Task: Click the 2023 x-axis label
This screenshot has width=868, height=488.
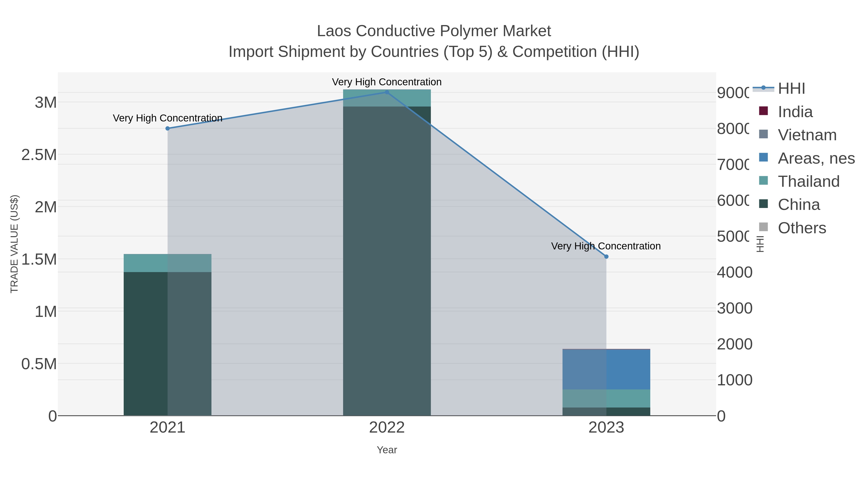Action: click(606, 428)
